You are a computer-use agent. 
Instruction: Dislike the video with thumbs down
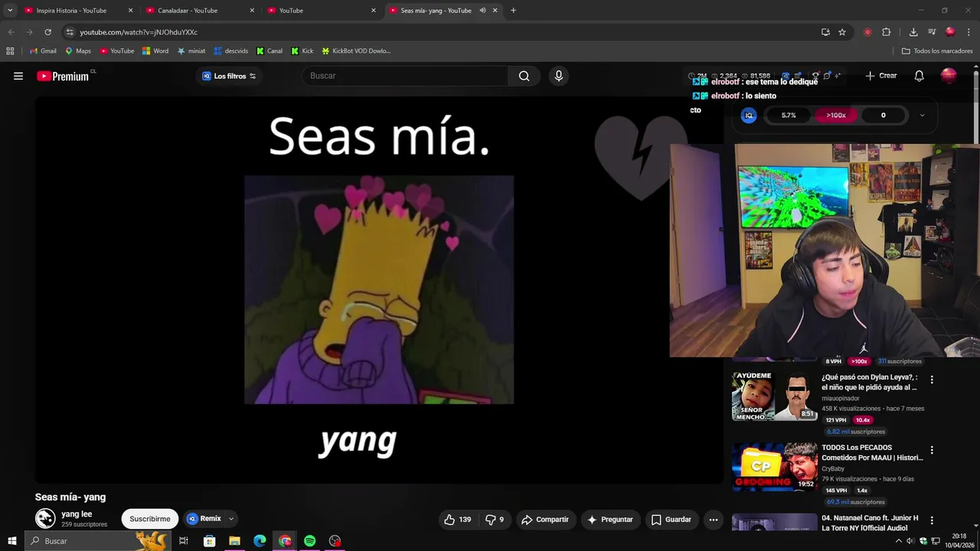(x=495, y=520)
